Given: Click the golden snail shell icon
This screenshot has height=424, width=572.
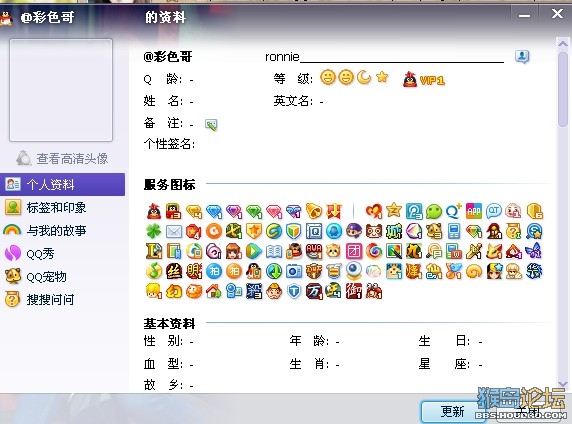Looking at the screenshot, I should (x=474, y=271).
